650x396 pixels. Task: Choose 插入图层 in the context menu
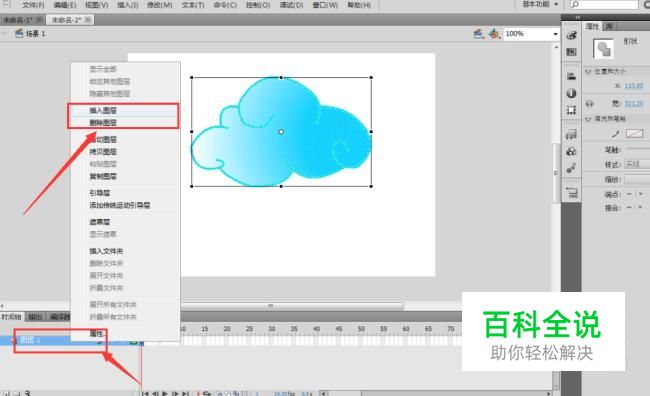[125, 110]
